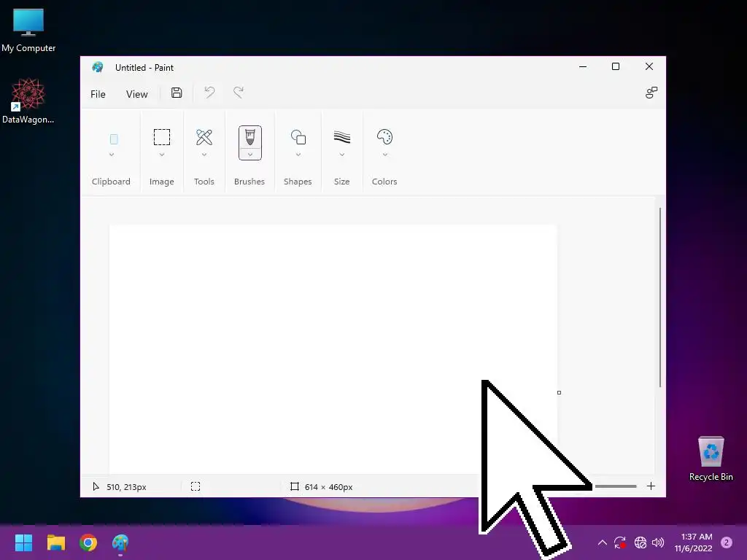The width and height of the screenshot is (747, 560).
Task: Click the Paint app icon in title bar
Action: click(98, 67)
